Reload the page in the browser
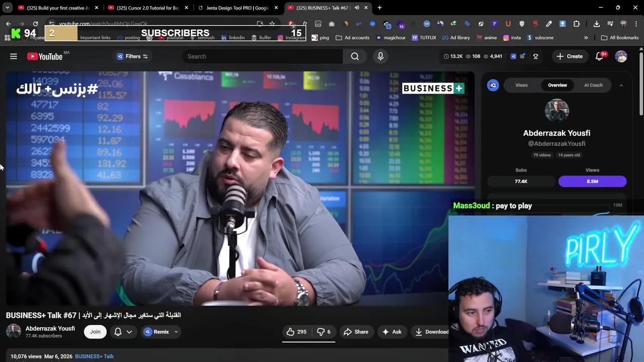The width and height of the screenshot is (644, 362). click(x=35, y=24)
